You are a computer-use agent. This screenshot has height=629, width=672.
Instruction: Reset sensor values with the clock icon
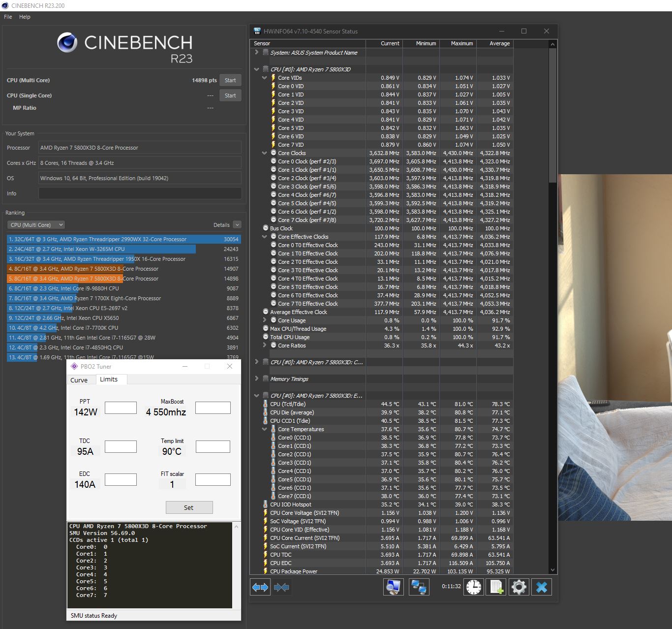tap(474, 587)
